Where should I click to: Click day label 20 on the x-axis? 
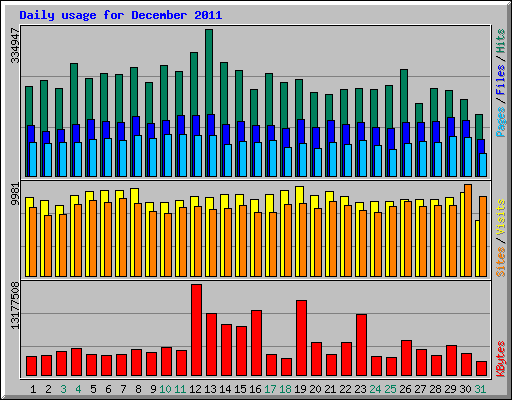point(315,389)
